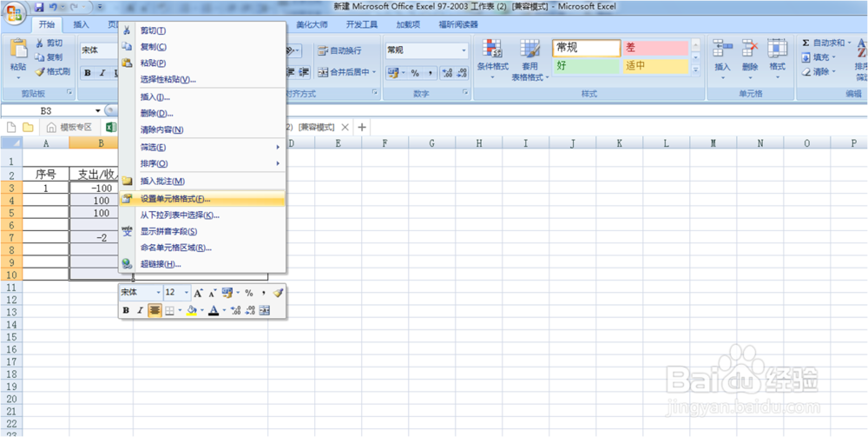Screen dimensions: 868x437
Task: Select the Format Painter (格式刷) in ribbon
Action: tap(53, 71)
